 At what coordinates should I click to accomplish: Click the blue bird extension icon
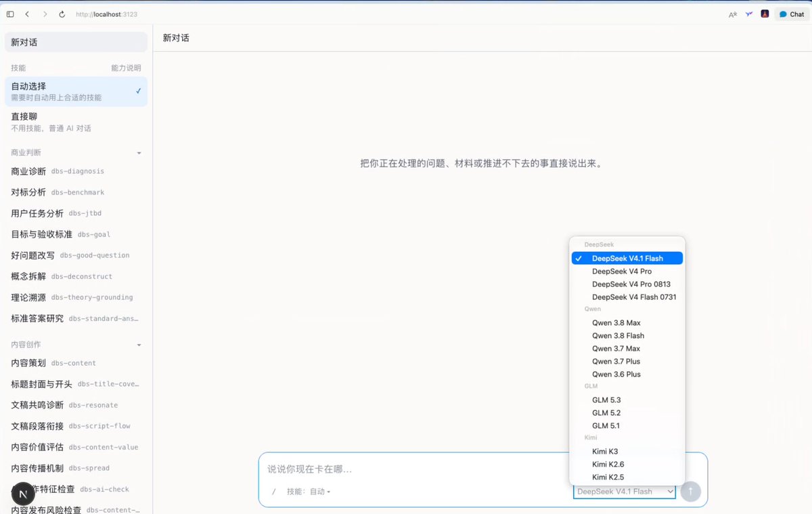749,14
